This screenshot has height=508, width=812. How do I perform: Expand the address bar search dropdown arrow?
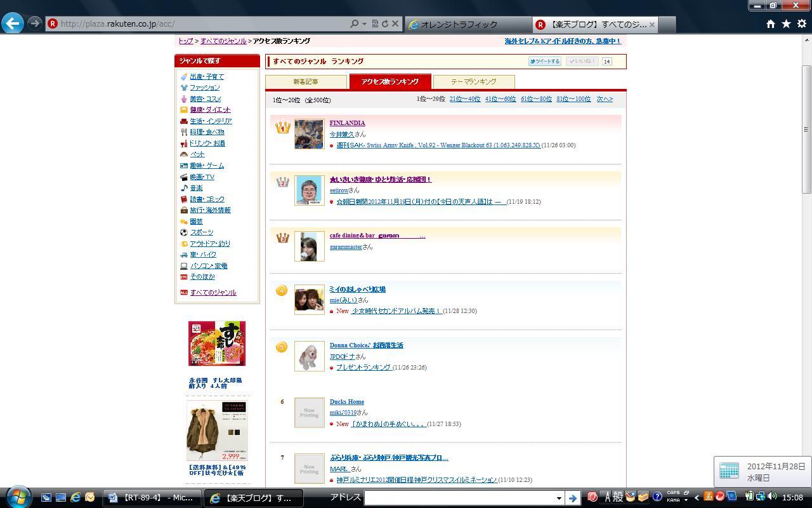pyautogui.click(x=364, y=23)
